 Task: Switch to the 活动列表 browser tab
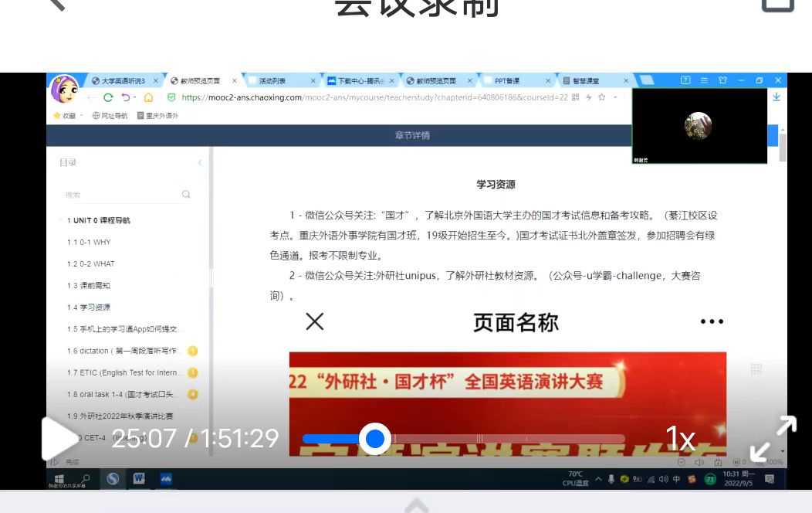272,81
